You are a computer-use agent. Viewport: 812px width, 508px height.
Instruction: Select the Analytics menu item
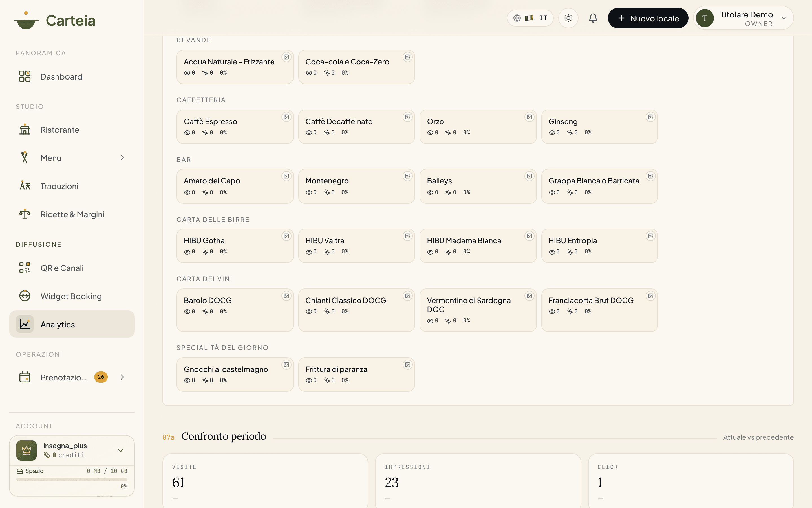pos(72,324)
